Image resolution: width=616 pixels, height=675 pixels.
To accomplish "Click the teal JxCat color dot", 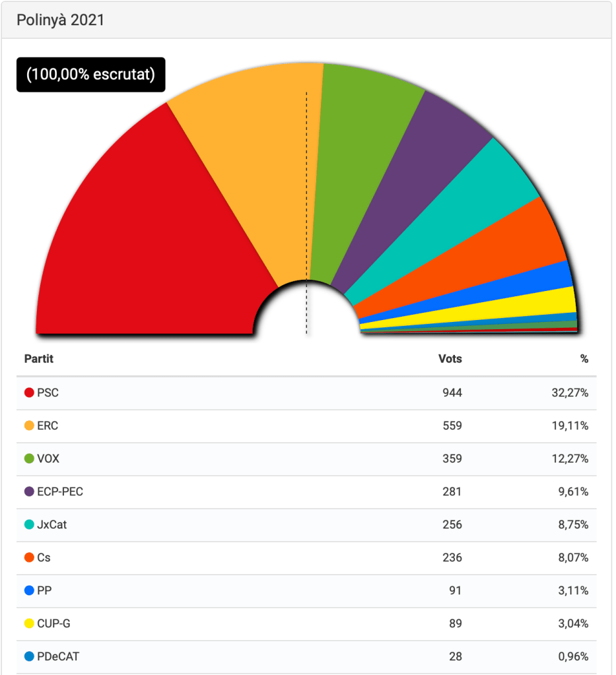I will [29, 525].
